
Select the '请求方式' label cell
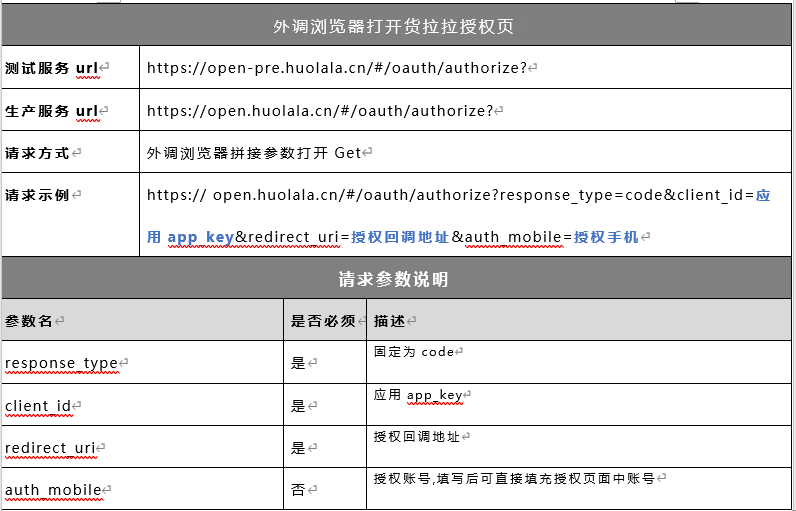[x=71, y=152]
